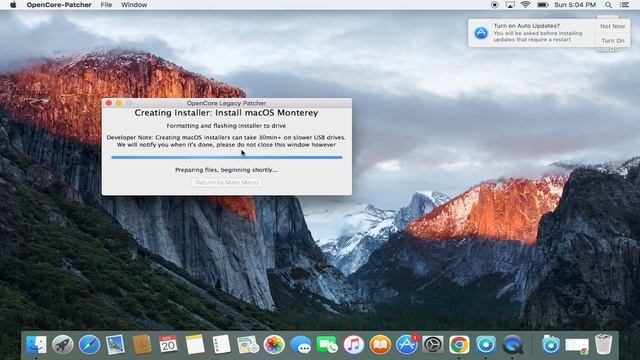Open the File menu
The width and height of the screenshot is (640, 360).
click(106, 5)
